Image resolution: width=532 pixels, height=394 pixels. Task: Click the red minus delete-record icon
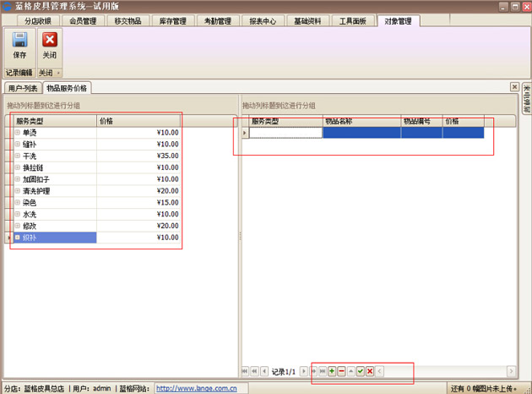pyautogui.click(x=341, y=371)
